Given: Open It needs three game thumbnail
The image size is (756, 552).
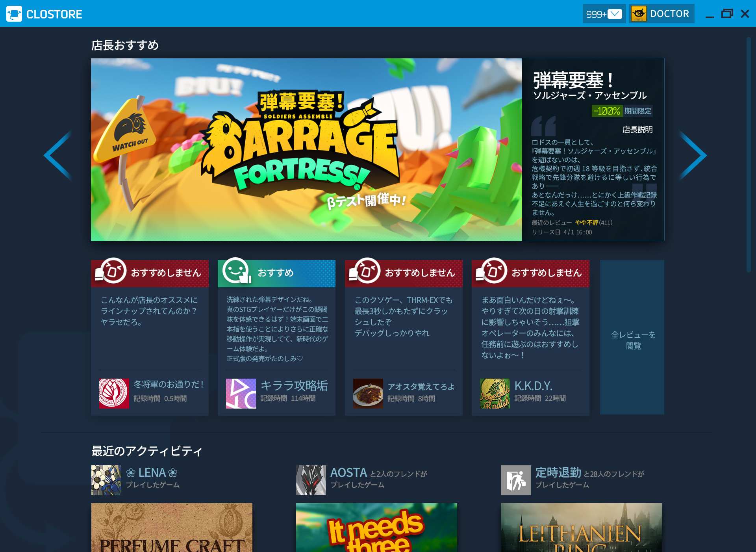Looking at the screenshot, I should tap(376, 527).
